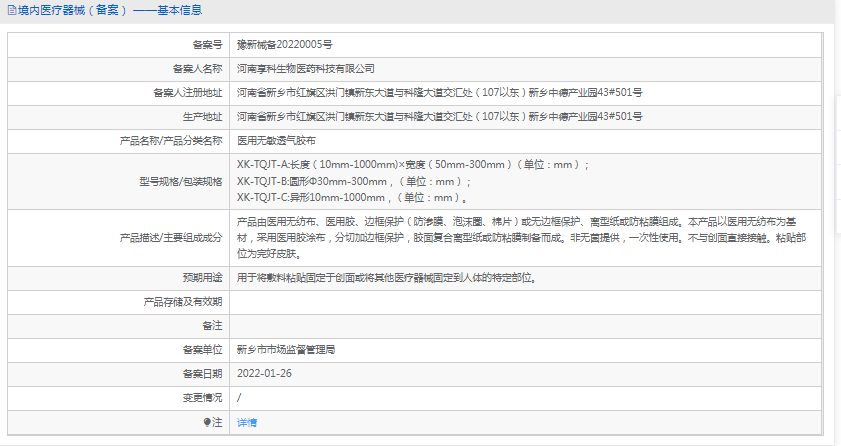This screenshot has height=446, width=841.
Task: Click the 备案日期 row label
Action: [x=203, y=374]
